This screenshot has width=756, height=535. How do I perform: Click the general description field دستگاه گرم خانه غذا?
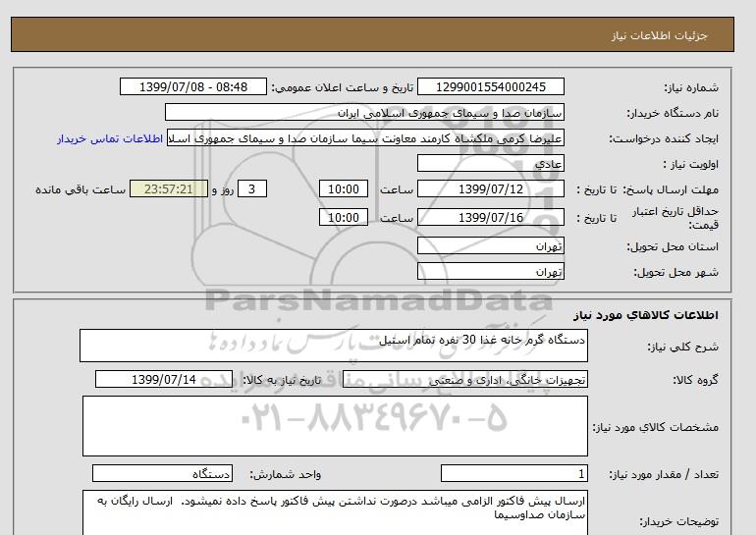(x=334, y=346)
